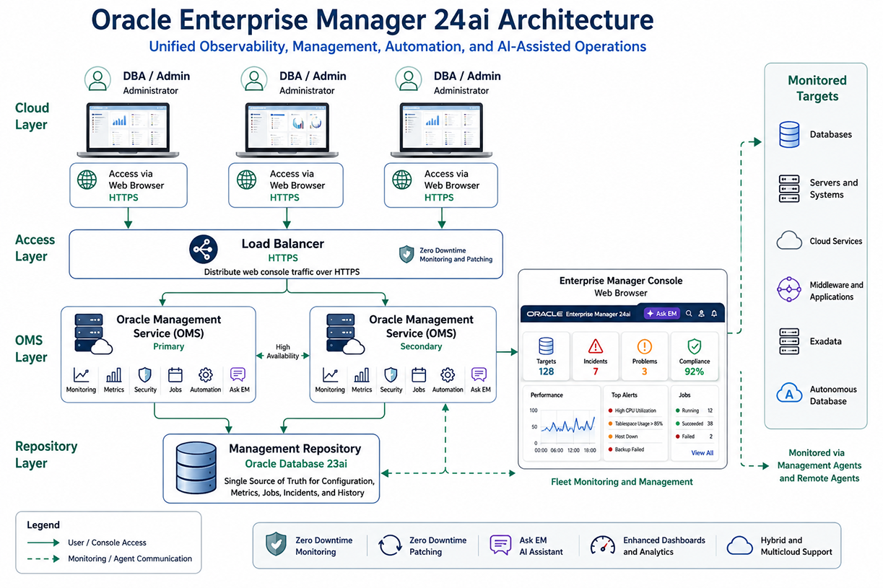This screenshot has width=883, height=588.
Task: Click the Monitoring icon under Primary OMS
Action: pos(81,375)
